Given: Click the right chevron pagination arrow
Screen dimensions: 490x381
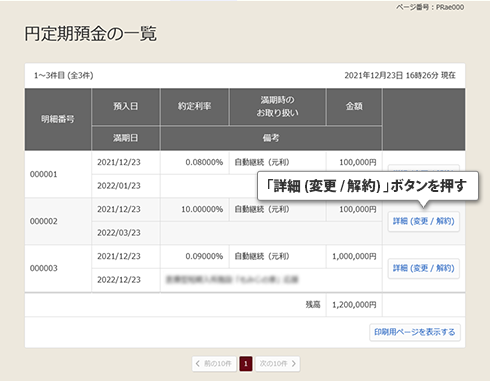Looking at the screenshot, I should pyautogui.click(x=294, y=364).
